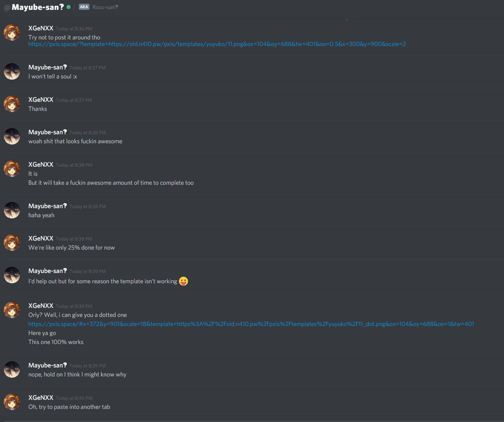Click the username XGeNXX above "Thanks"
The image size is (504, 422).
coord(41,100)
